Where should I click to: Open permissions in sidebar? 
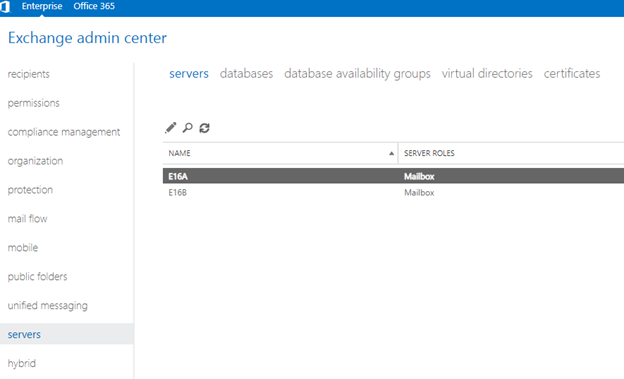33,103
